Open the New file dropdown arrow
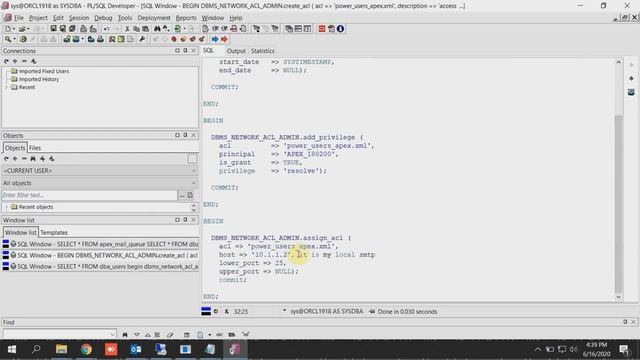This screenshot has width=640, height=360. [14, 29]
